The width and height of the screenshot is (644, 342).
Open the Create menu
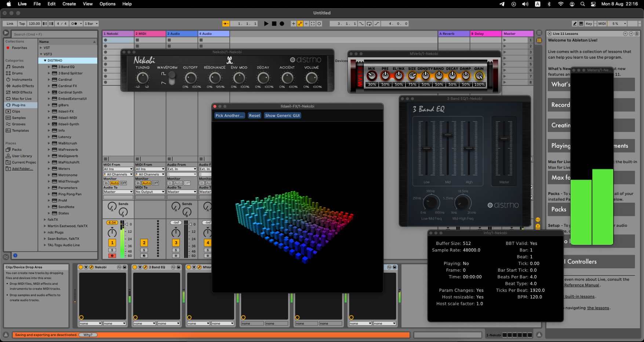pyautogui.click(x=69, y=4)
